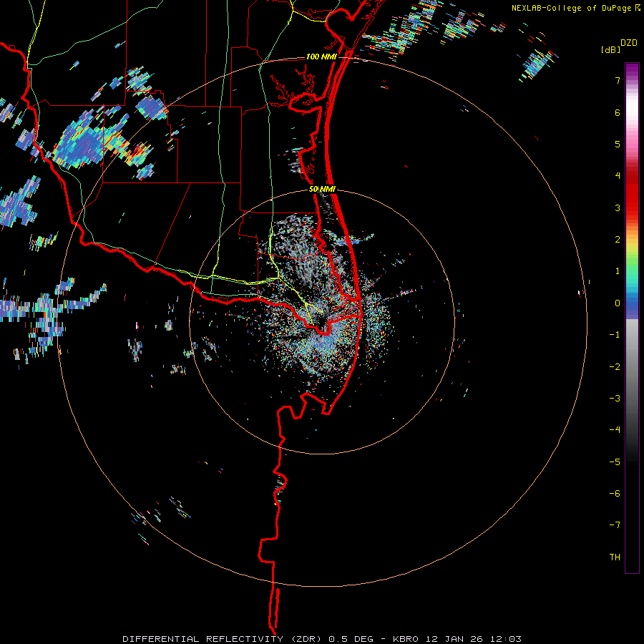
Task: Click the color scale value -6 label
Action: (x=615, y=494)
